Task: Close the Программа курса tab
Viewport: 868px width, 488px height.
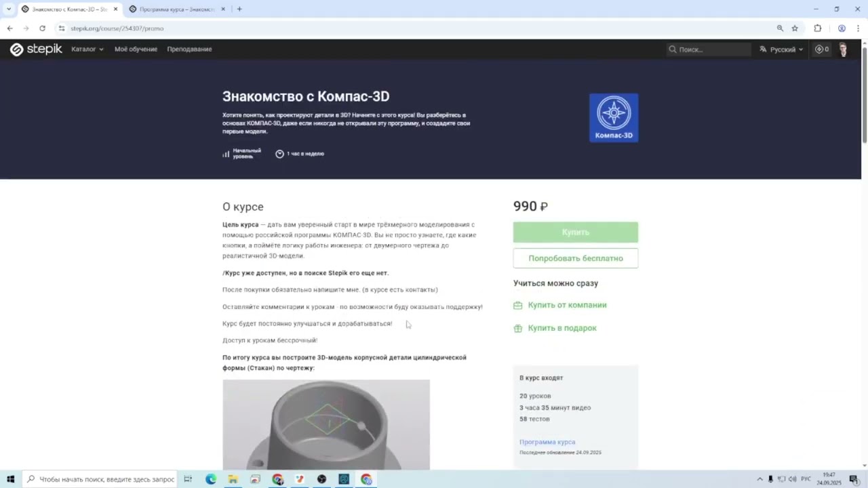Action: pyautogui.click(x=223, y=9)
